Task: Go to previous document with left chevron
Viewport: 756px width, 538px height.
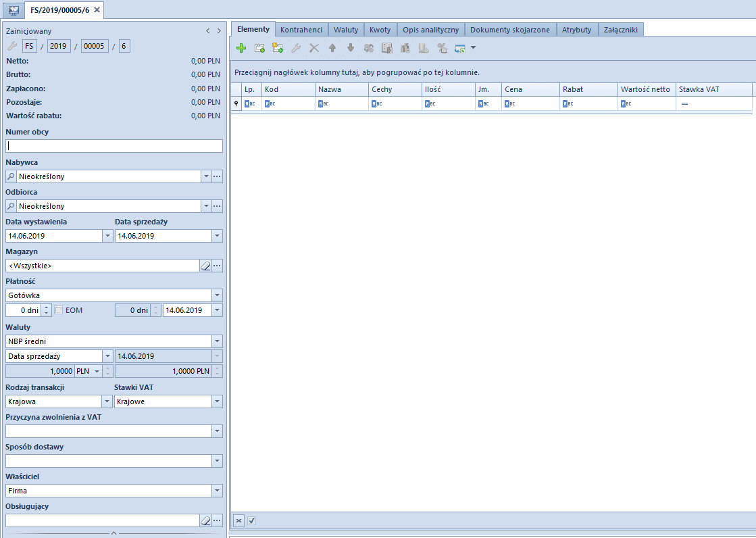Action: click(x=208, y=31)
